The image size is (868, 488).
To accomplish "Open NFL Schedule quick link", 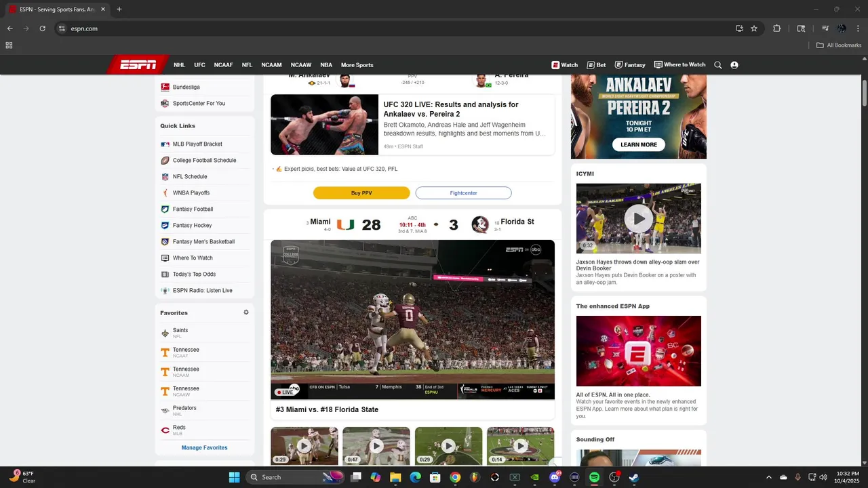I will pyautogui.click(x=190, y=177).
